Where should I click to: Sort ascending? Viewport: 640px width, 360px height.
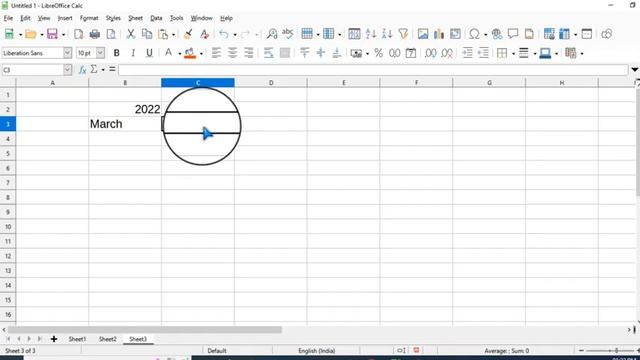(371, 34)
